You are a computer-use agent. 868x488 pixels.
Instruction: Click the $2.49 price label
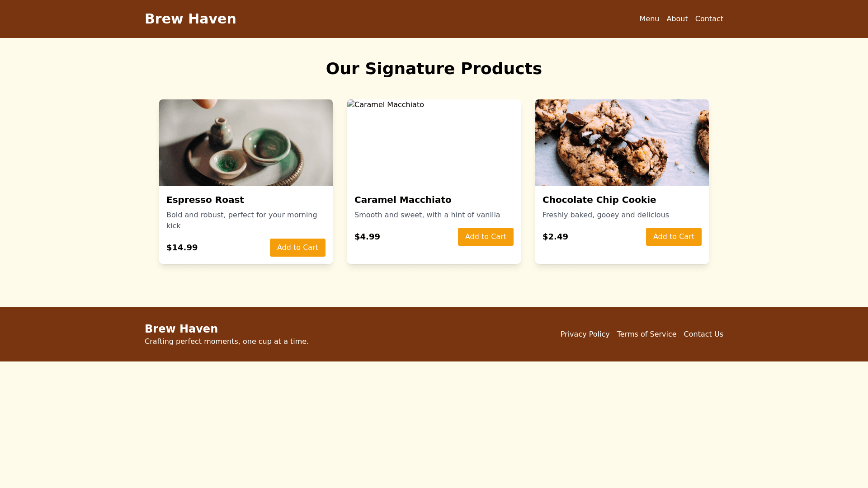(x=555, y=237)
